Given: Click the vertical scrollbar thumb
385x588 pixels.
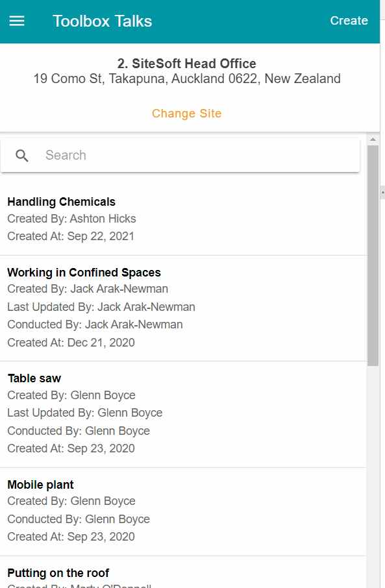Looking at the screenshot, I should [x=373, y=255].
